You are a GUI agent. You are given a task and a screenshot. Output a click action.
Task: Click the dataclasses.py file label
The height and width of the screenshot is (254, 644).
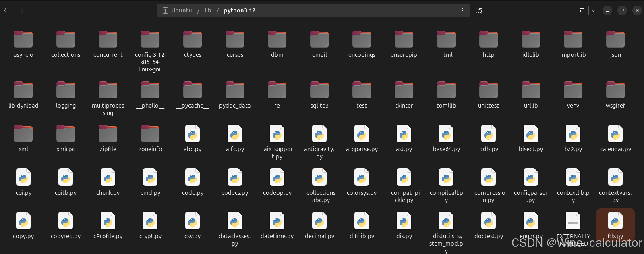pyautogui.click(x=235, y=240)
